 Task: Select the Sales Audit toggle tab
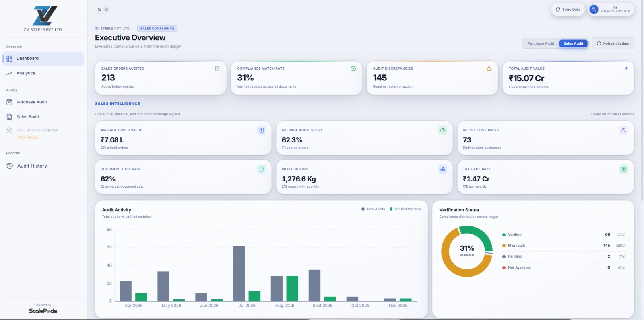click(x=573, y=43)
